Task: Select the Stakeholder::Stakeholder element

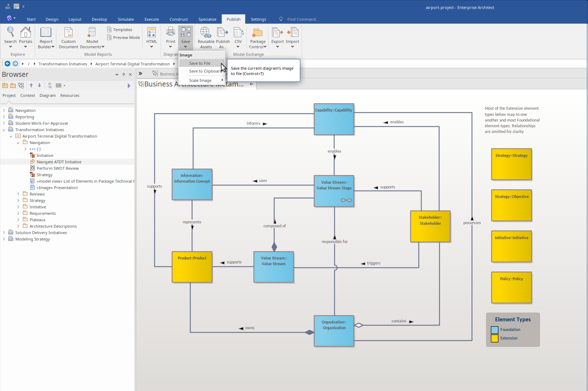Action: [430, 226]
